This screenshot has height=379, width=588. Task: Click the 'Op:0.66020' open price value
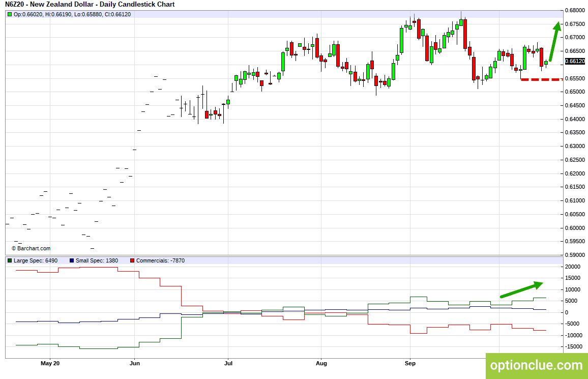28,14
